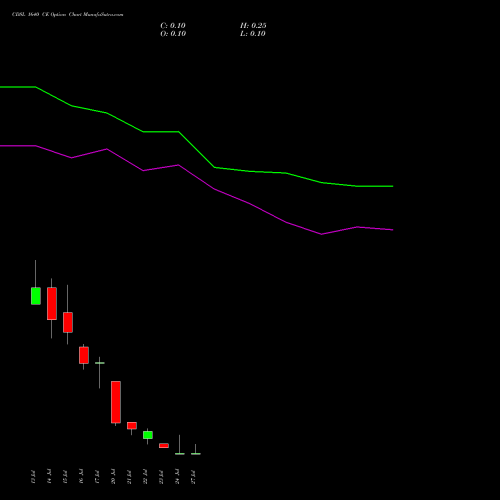Click the small green candlestick for 22 Jul
The image size is (500, 500).
pos(148,435)
